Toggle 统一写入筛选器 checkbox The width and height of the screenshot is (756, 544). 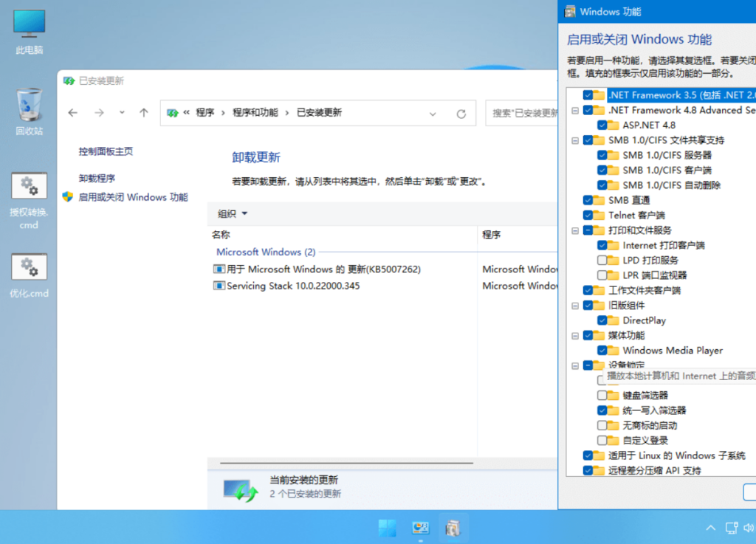click(x=602, y=410)
